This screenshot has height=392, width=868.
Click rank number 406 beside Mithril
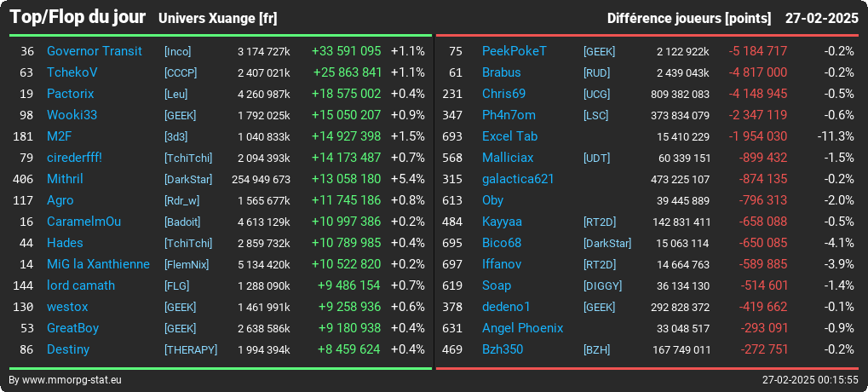click(23, 179)
